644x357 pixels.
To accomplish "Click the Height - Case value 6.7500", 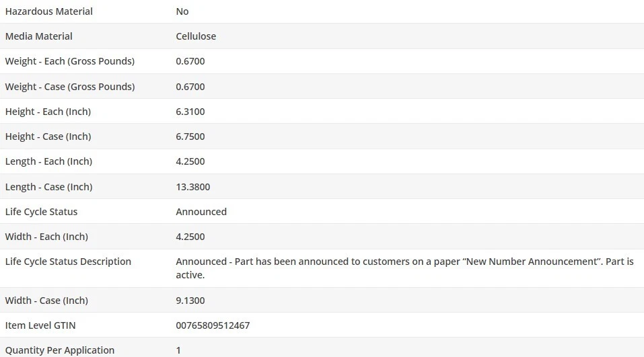I will 190,136.
